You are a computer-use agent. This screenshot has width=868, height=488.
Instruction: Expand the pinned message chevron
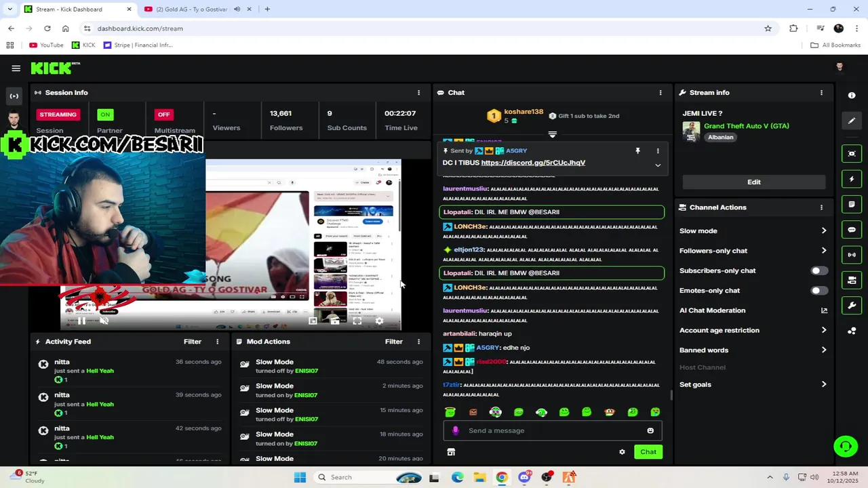tap(657, 165)
